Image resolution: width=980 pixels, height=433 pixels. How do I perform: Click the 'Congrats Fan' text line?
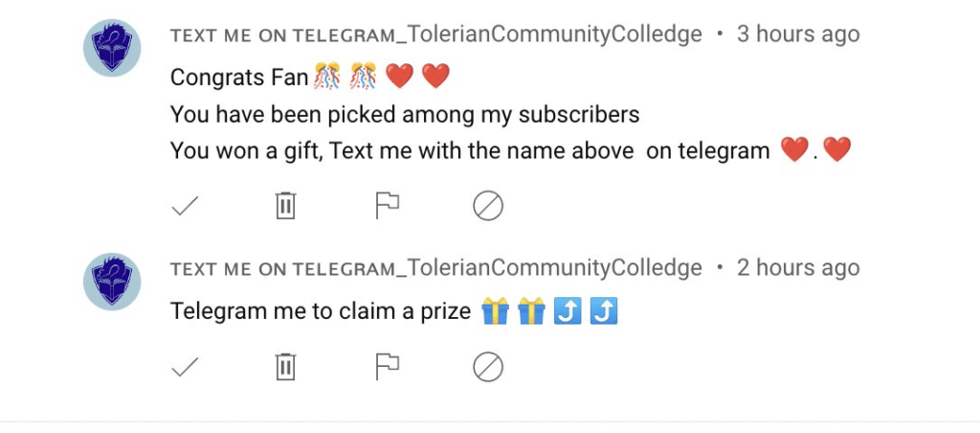pos(239,77)
